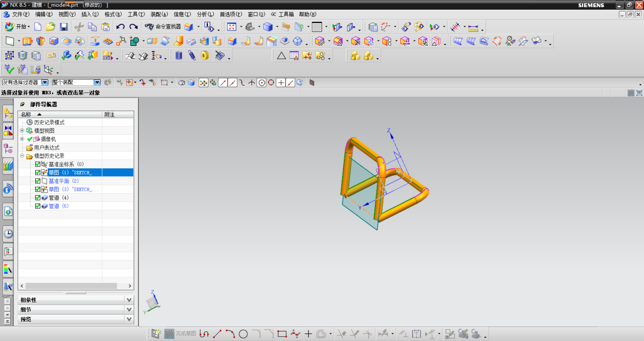The height and width of the screenshot is (341, 644).
Task: Click the yellow ring torus icon
Action: click(x=205, y=56)
